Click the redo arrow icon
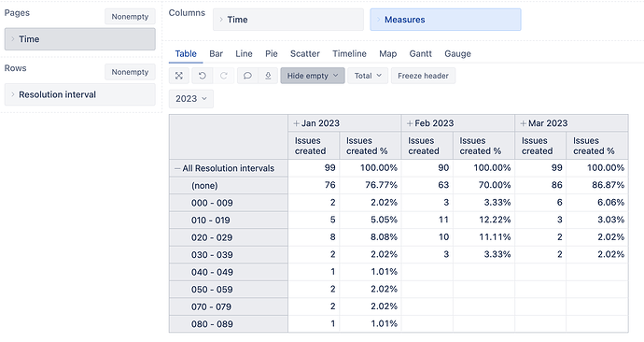The height and width of the screenshot is (342, 644). (x=224, y=76)
